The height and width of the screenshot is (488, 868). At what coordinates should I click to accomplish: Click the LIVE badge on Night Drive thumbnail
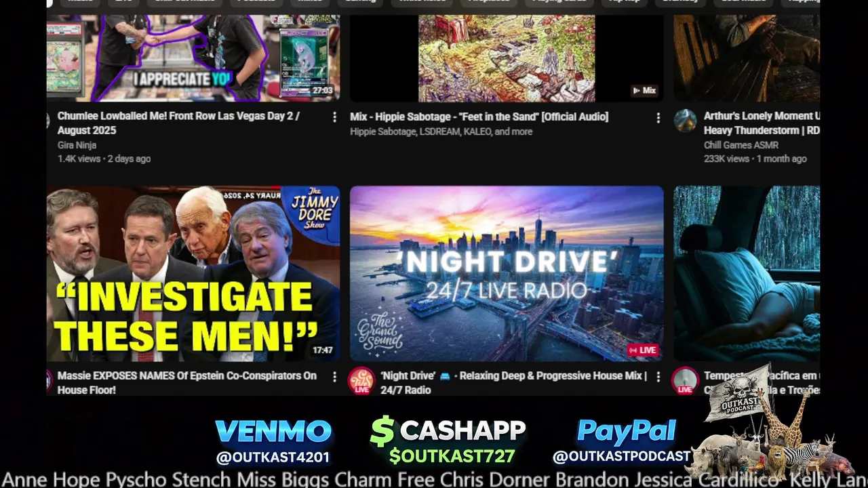[642, 350]
